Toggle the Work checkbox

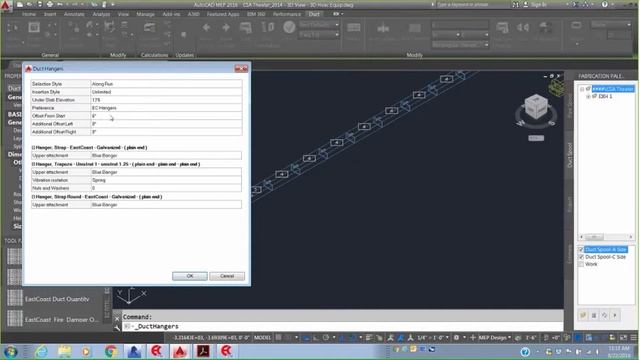click(x=581, y=264)
